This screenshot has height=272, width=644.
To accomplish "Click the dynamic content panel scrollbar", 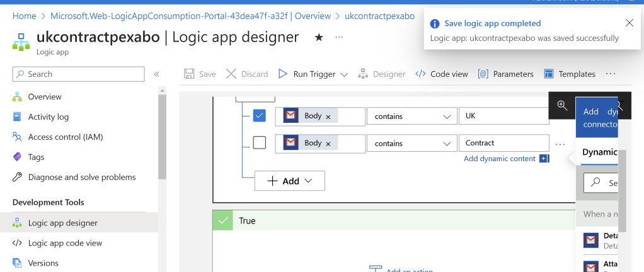I will [622, 191].
